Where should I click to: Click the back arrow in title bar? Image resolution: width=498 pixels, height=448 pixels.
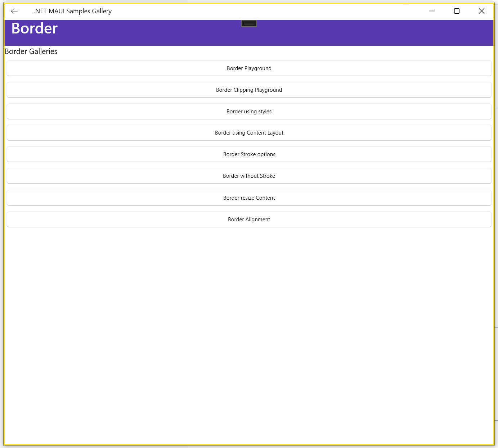tap(14, 11)
